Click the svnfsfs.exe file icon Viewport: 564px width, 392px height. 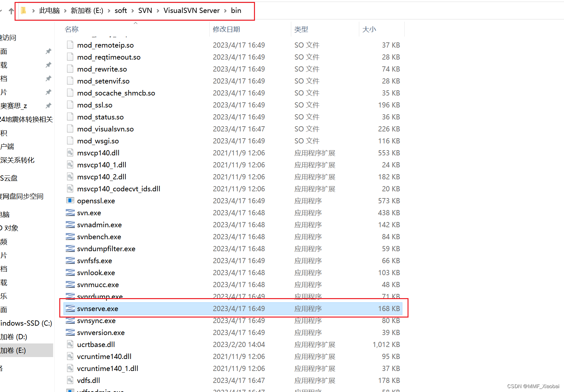(x=70, y=261)
